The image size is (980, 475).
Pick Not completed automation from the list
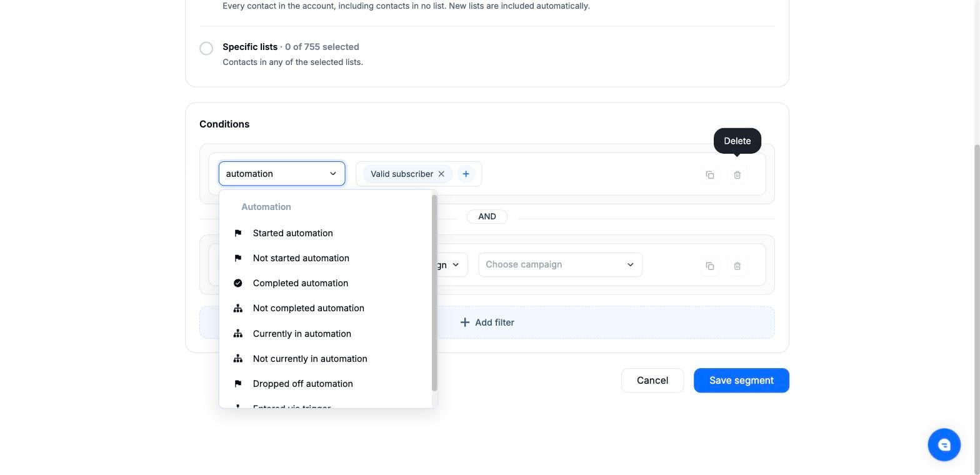[325, 308]
